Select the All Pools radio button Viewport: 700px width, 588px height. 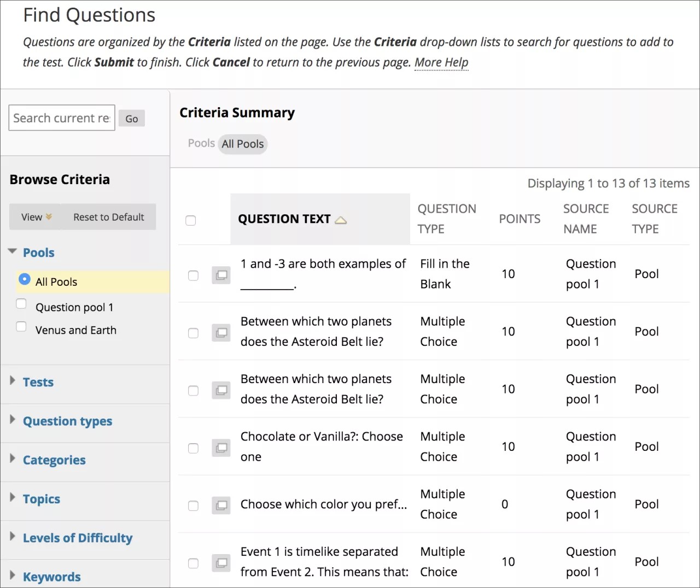tap(25, 279)
